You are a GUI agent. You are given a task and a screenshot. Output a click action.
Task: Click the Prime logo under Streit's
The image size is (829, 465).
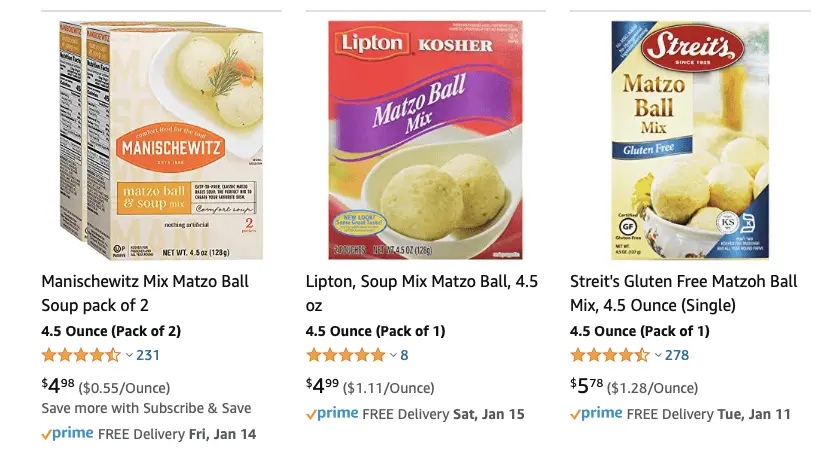click(x=596, y=413)
